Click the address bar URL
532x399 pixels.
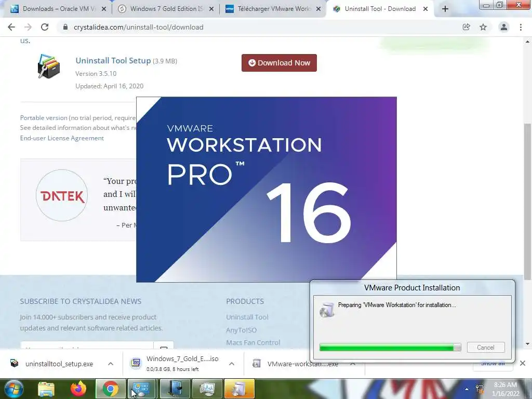(x=138, y=27)
